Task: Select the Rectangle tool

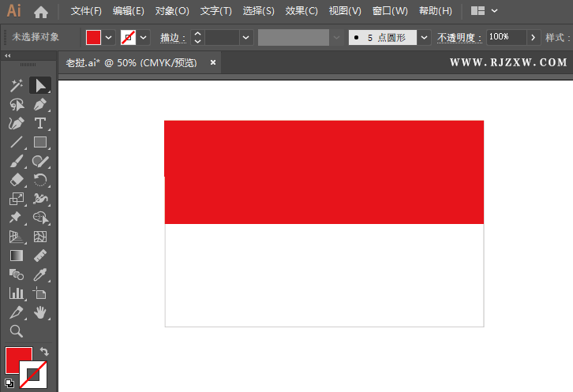Action: tap(40, 142)
